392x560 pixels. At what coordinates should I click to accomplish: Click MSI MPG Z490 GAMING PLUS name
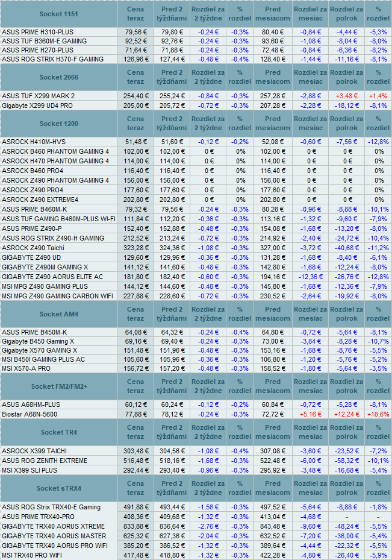click(x=45, y=286)
